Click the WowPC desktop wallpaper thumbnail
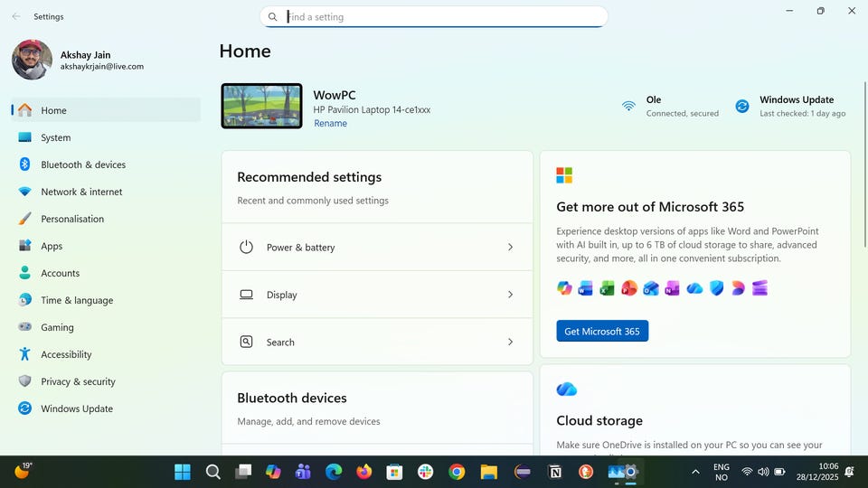Image resolution: width=868 pixels, height=488 pixels. click(x=262, y=106)
